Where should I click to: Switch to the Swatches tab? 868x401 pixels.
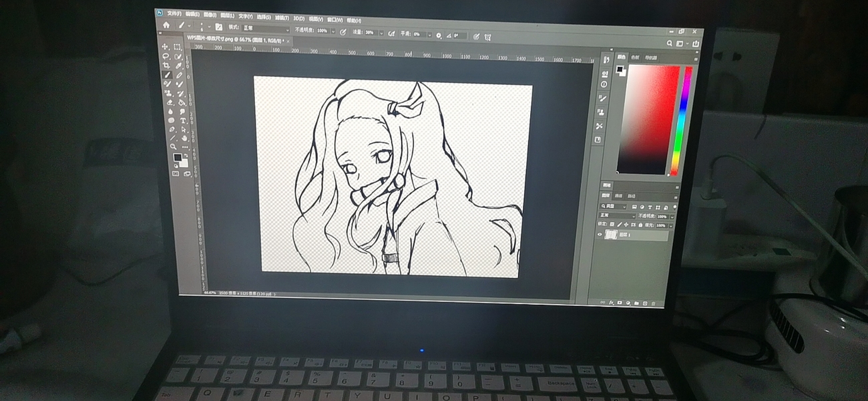pyautogui.click(x=635, y=57)
